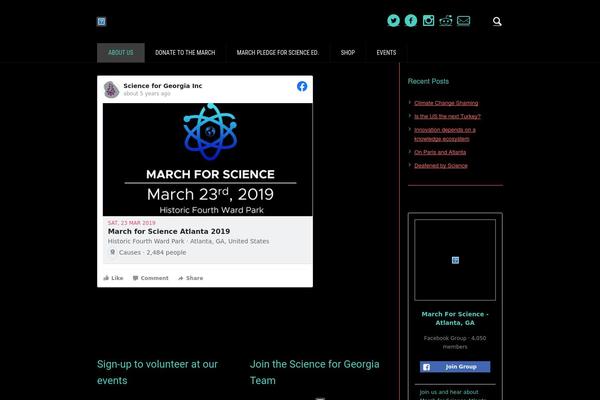Open the Instagram social icon

click(x=428, y=21)
